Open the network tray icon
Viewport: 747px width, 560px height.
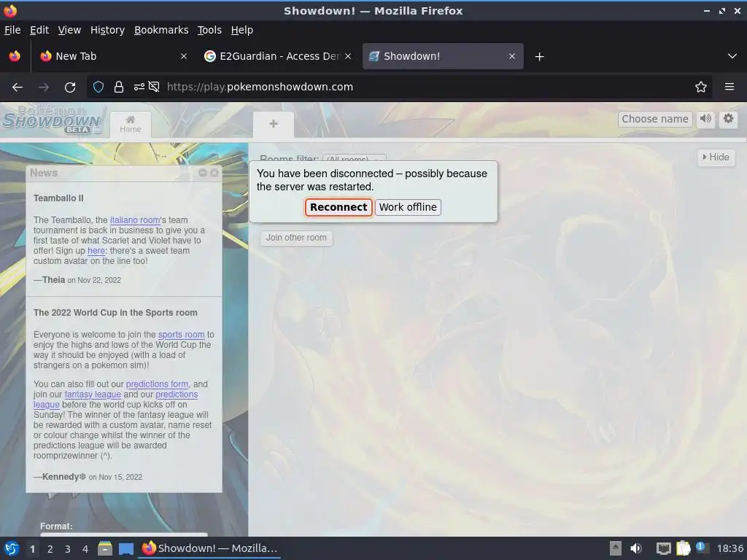663,548
